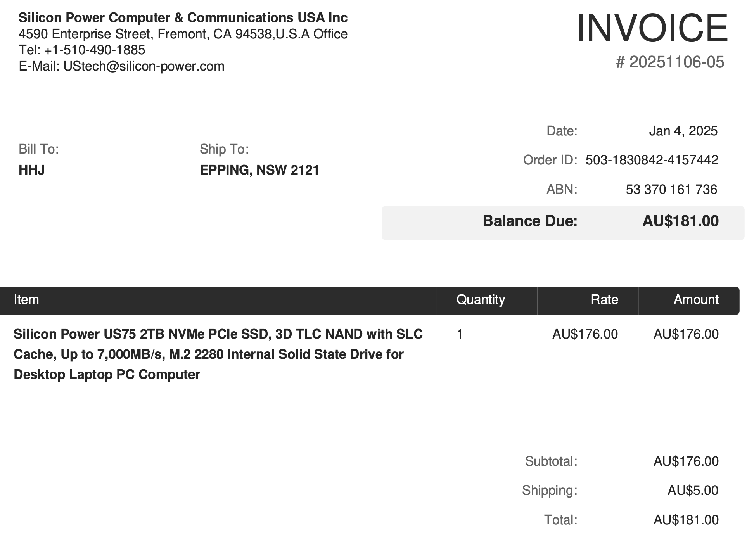The width and height of the screenshot is (754, 560).
Task: Click the Silicon Power US75 item description
Action: (218, 354)
